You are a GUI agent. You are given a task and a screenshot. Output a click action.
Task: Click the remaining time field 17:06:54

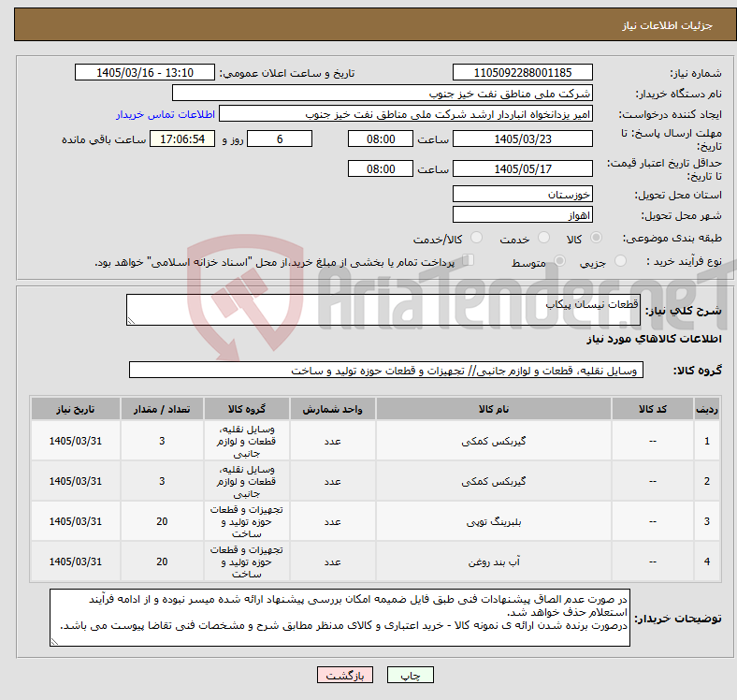[x=182, y=139]
